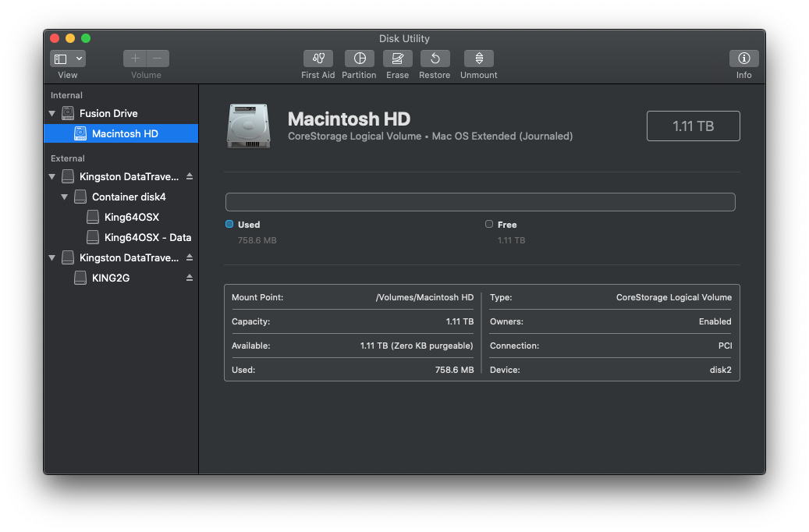809x532 pixels.
Task: Select Fusion Drive in sidebar
Action: point(121,113)
